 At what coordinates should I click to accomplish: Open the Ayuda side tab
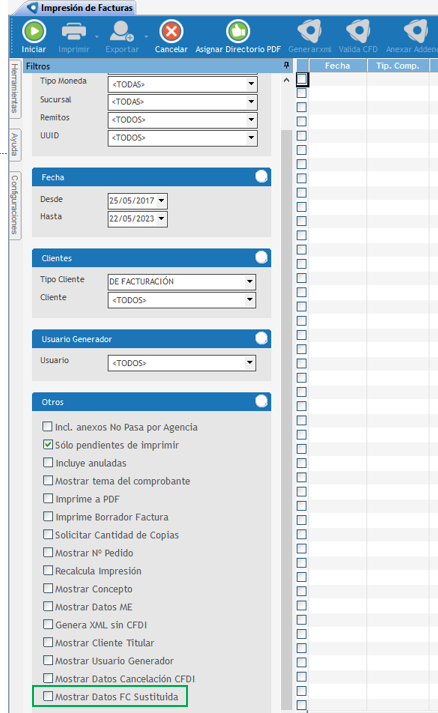(x=15, y=145)
